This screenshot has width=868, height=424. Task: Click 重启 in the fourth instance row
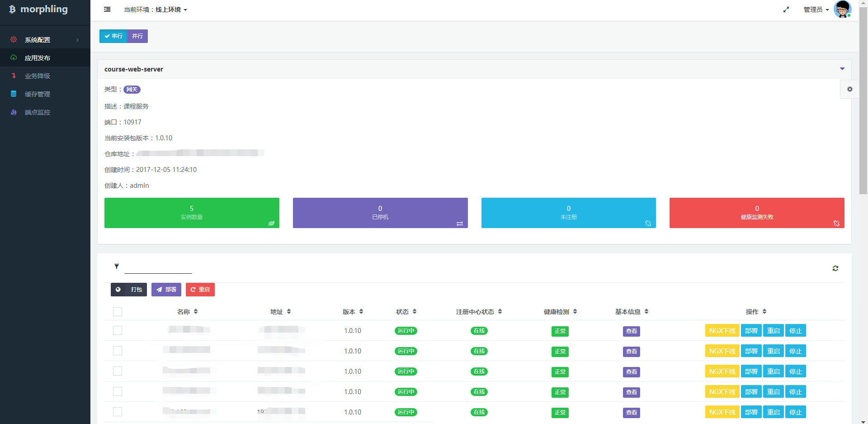(773, 392)
